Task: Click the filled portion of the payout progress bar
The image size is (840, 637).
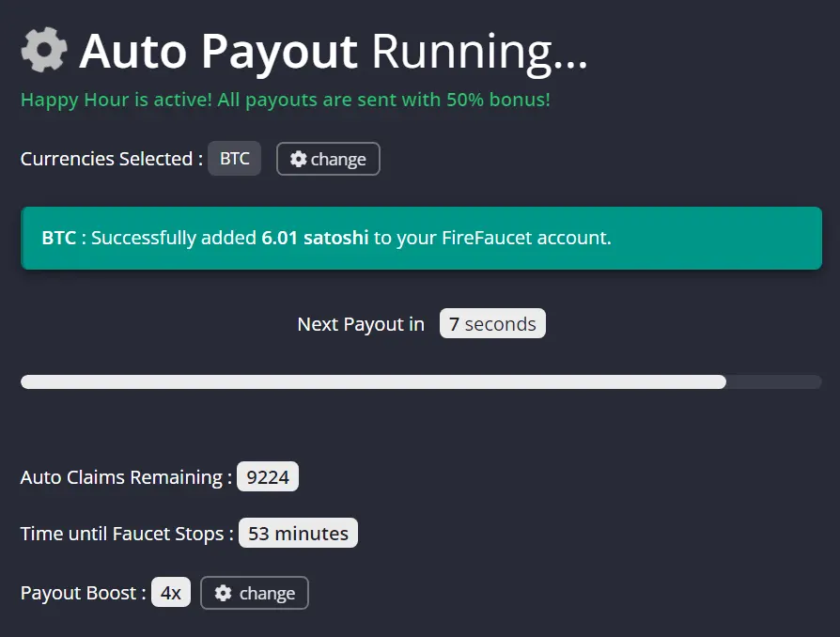Action: (373, 382)
